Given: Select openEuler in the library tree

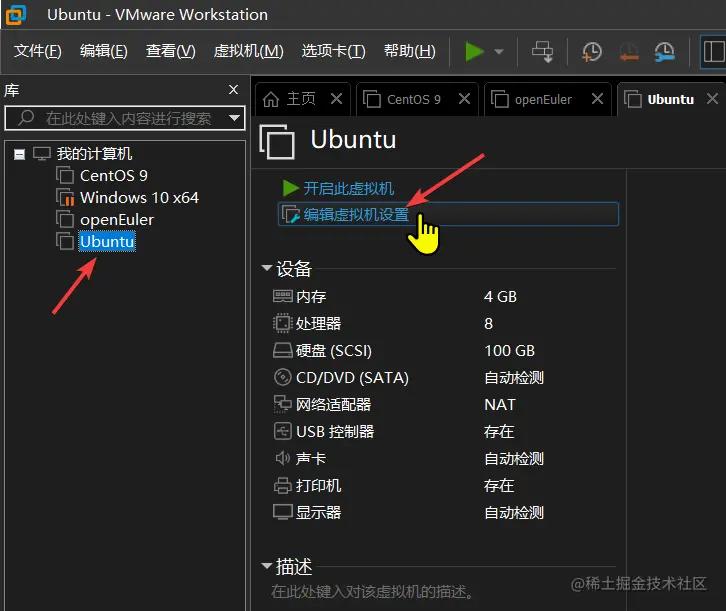Looking at the screenshot, I should (x=117, y=219).
